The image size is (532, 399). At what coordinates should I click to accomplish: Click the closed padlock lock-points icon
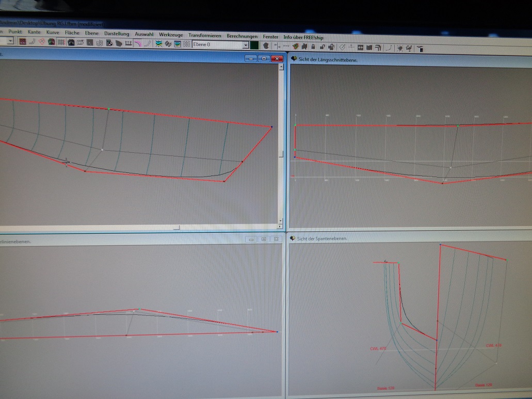click(313, 47)
